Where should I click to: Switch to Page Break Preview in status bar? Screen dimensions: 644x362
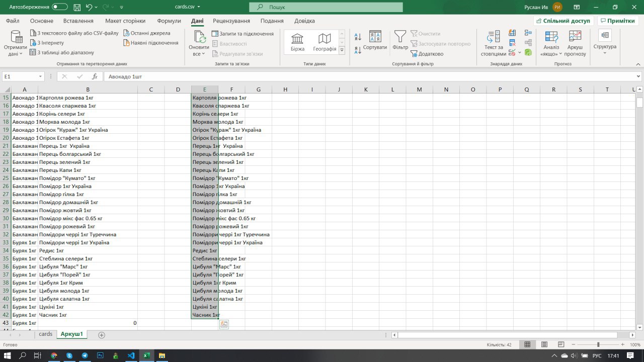[561, 344]
